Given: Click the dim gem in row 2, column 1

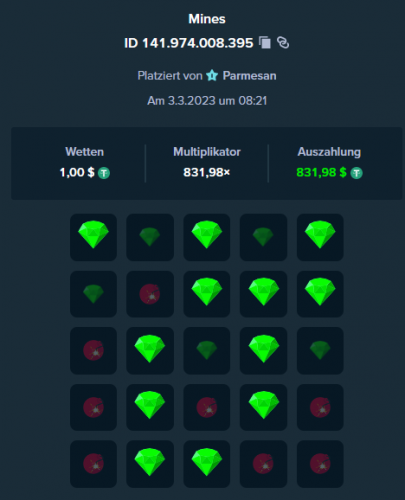Looking at the screenshot, I should [x=93, y=294].
